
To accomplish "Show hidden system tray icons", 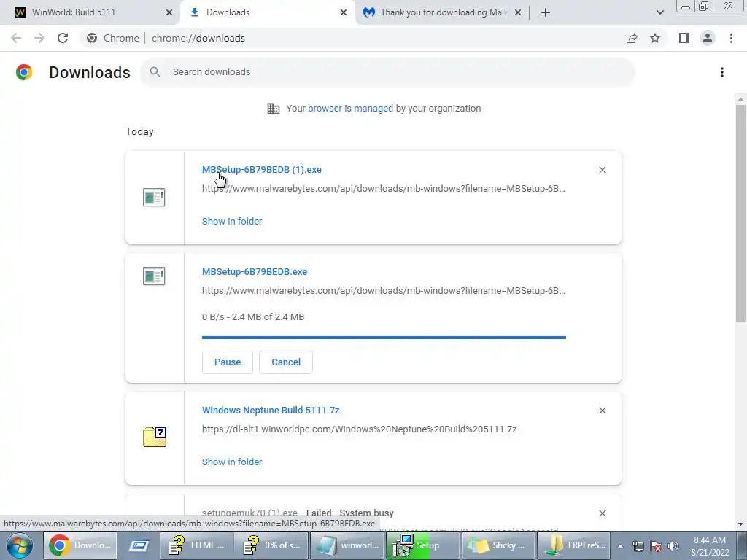I will point(620,546).
